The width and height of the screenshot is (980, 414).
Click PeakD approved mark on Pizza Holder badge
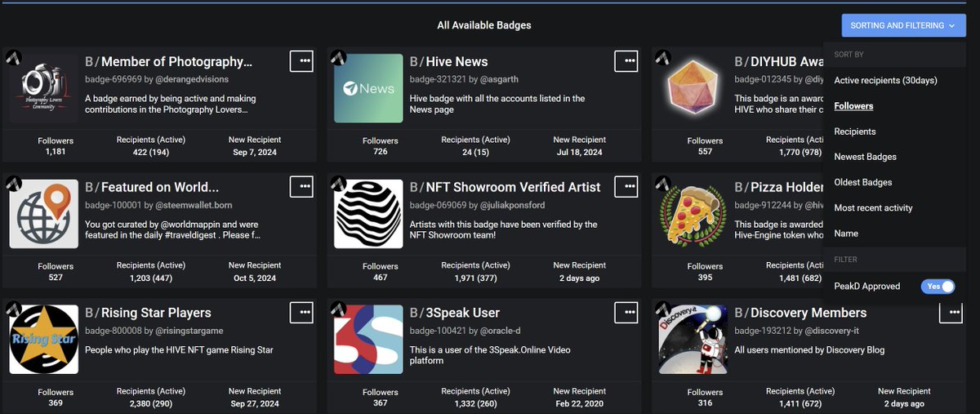pyautogui.click(x=663, y=183)
